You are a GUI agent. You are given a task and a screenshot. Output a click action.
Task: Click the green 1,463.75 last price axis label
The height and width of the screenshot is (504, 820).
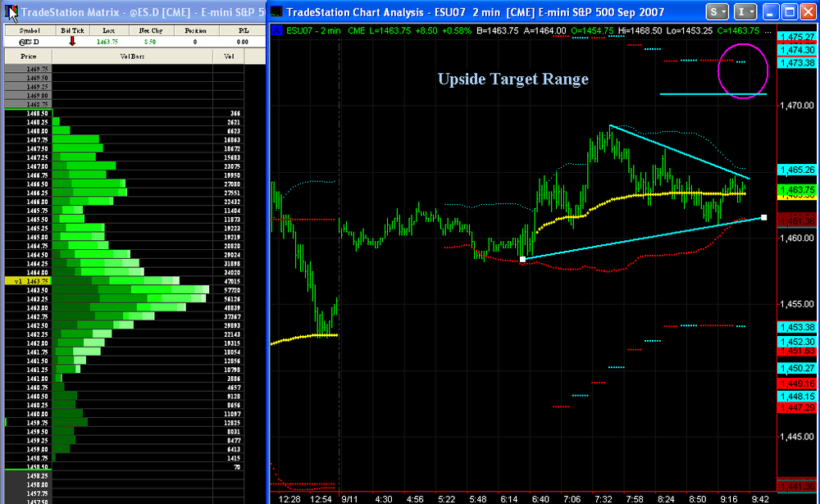click(797, 190)
